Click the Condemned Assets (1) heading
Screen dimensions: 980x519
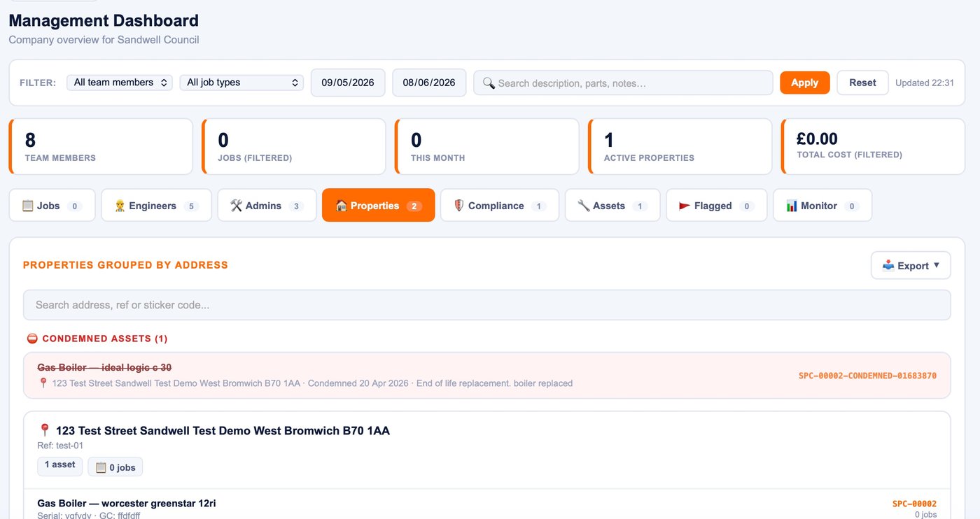[105, 339]
